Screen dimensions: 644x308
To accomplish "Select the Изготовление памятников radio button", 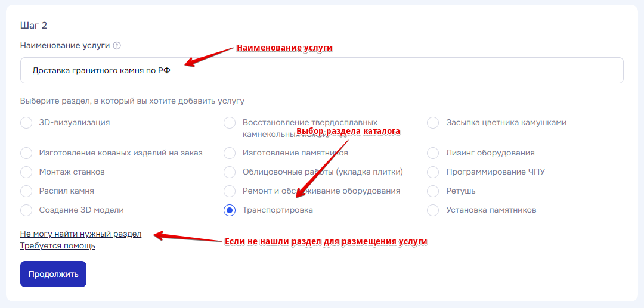I will point(230,153).
